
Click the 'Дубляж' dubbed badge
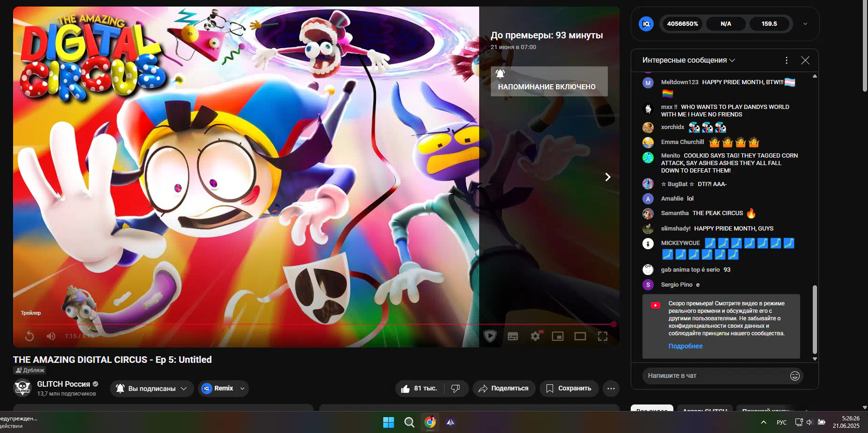coord(29,370)
